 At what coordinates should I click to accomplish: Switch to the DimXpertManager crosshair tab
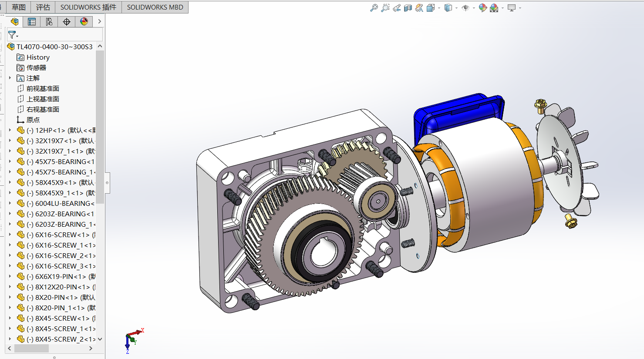(67, 21)
